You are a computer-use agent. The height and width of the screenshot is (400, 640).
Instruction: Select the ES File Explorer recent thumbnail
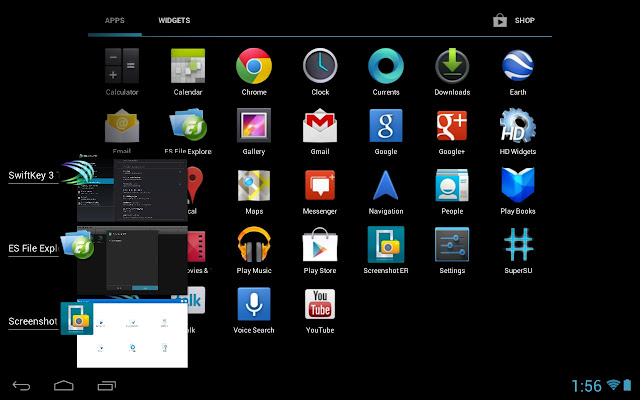pos(132,258)
